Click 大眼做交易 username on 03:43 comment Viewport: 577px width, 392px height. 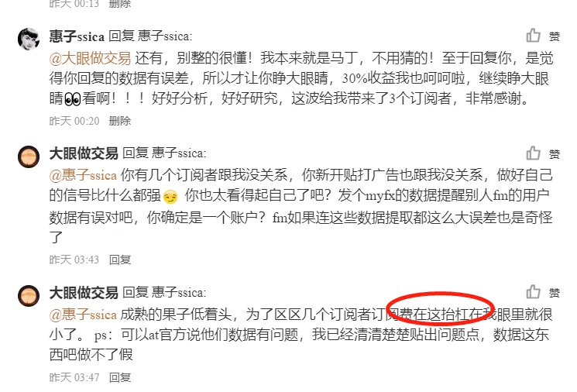(x=84, y=153)
